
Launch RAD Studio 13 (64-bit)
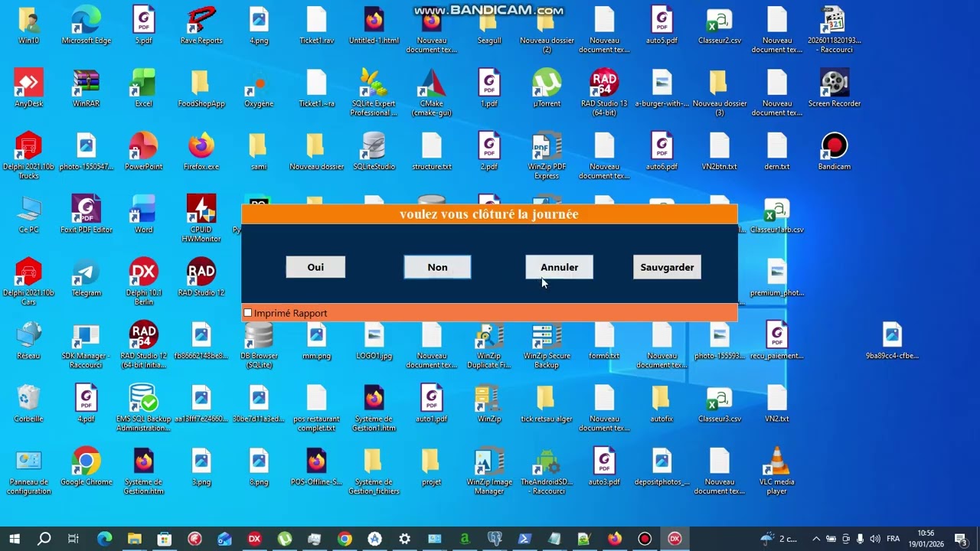pos(604,92)
